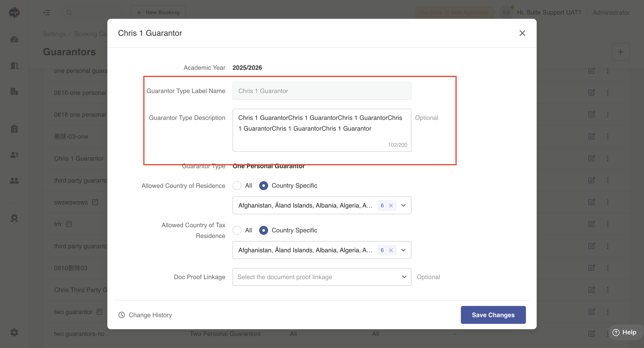644x348 pixels.
Task: Click the Settings breadcrumb link
Action: [x=54, y=34]
